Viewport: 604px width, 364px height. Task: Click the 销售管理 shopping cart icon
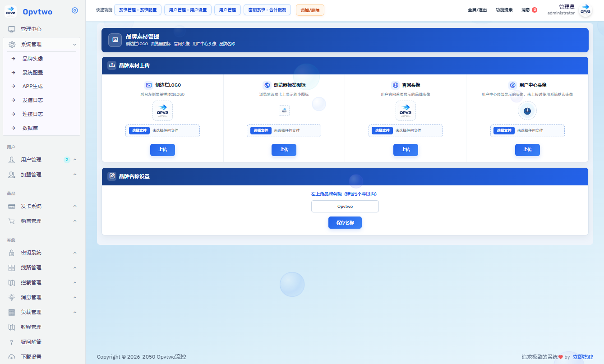[x=12, y=221]
